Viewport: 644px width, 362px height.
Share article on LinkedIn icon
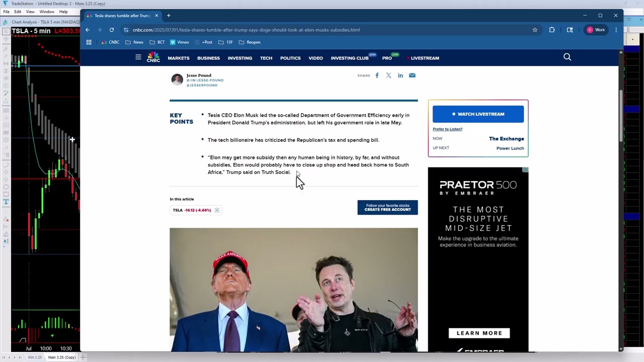[400, 75]
